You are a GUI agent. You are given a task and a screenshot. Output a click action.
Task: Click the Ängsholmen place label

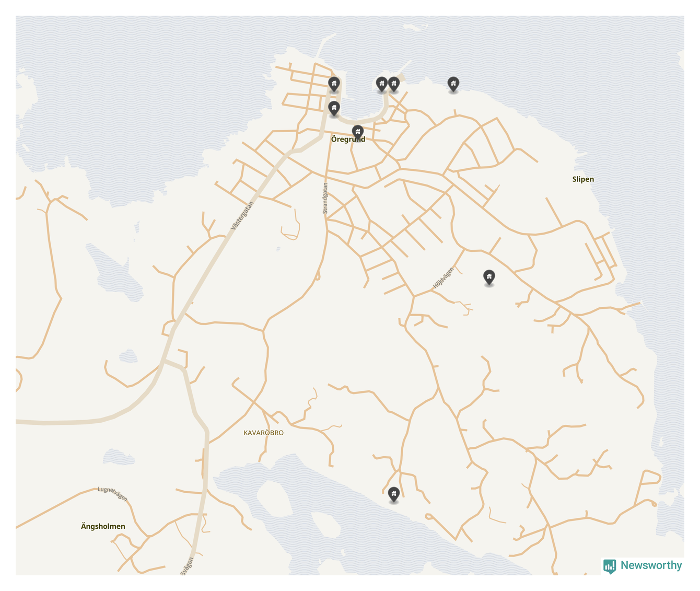point(103,526)
